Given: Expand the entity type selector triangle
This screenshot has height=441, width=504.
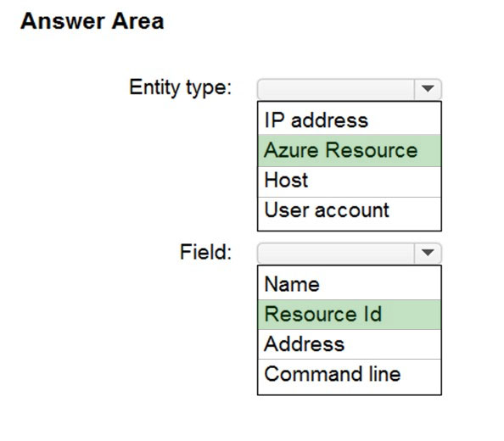Looking at the screenshot, I should coord(428,89).
